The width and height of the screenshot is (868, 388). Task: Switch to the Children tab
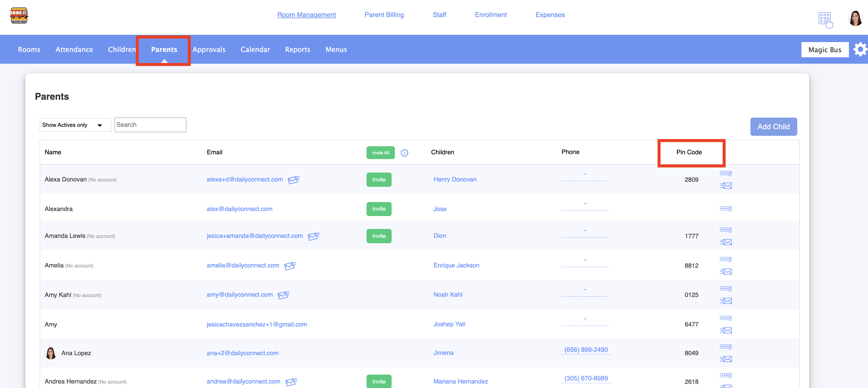(x=122, y=50)
